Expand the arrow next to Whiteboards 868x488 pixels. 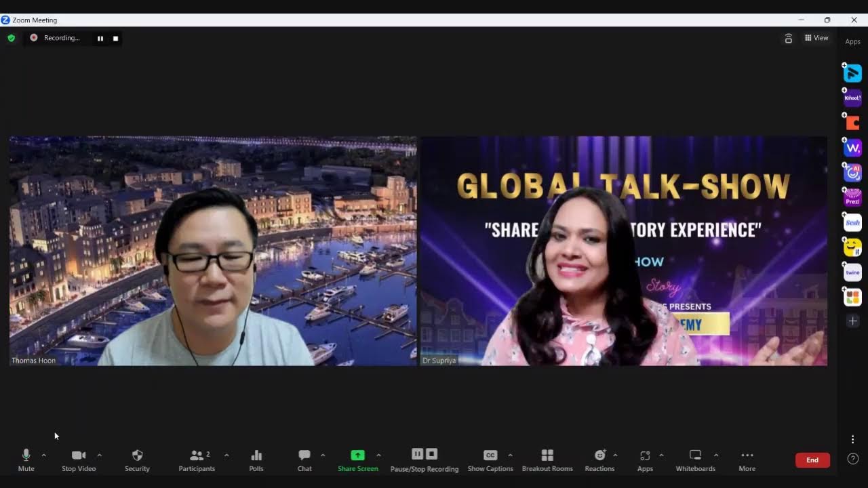pyautogui.click(x=716, y=455)
